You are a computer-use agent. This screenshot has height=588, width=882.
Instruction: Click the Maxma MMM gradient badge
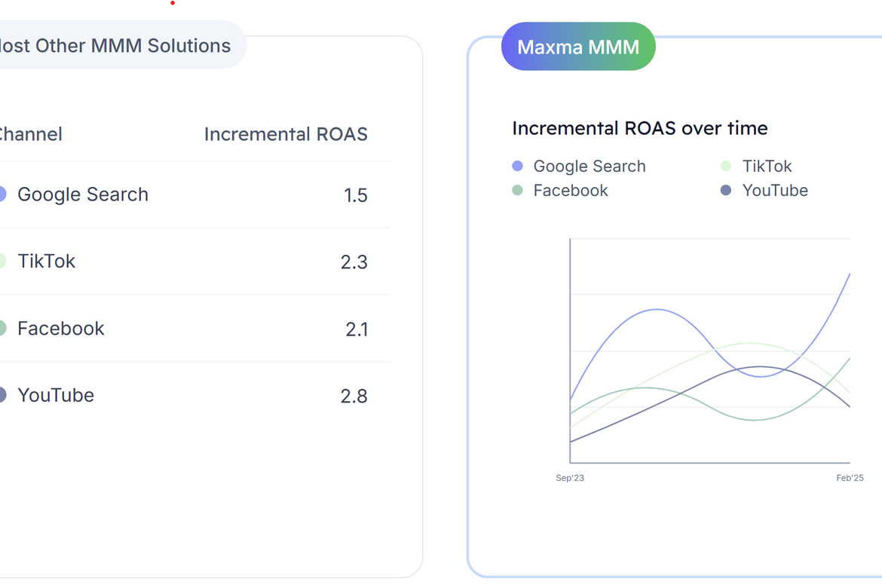pos(578,46)
